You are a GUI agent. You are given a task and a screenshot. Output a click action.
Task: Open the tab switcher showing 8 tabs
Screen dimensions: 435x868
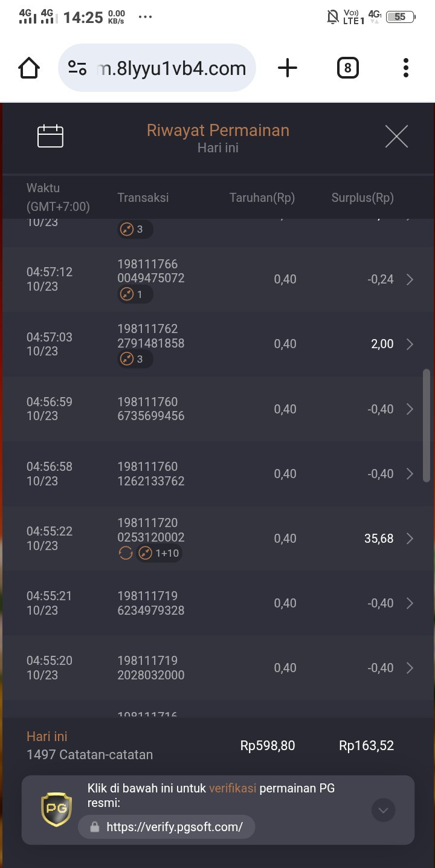(x=347, y=68)
